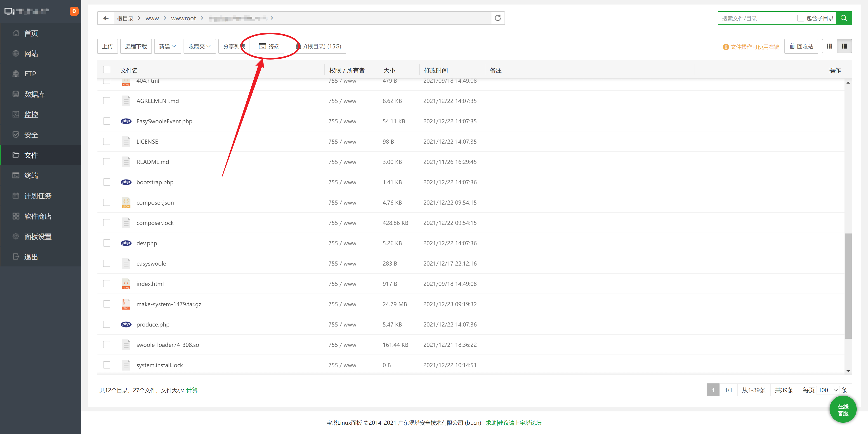Click the JSON icon of composer.json

pyautogui.click(x=126, y=202)
